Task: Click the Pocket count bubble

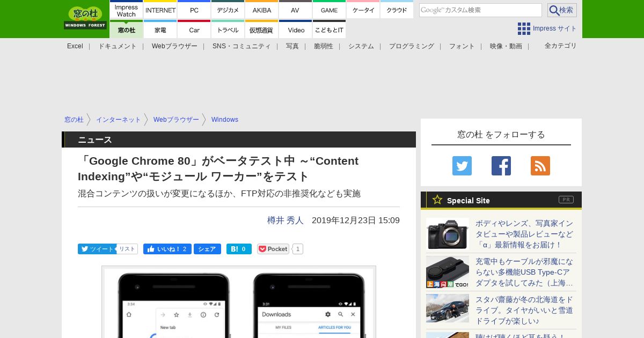Action: coord(298,249)
